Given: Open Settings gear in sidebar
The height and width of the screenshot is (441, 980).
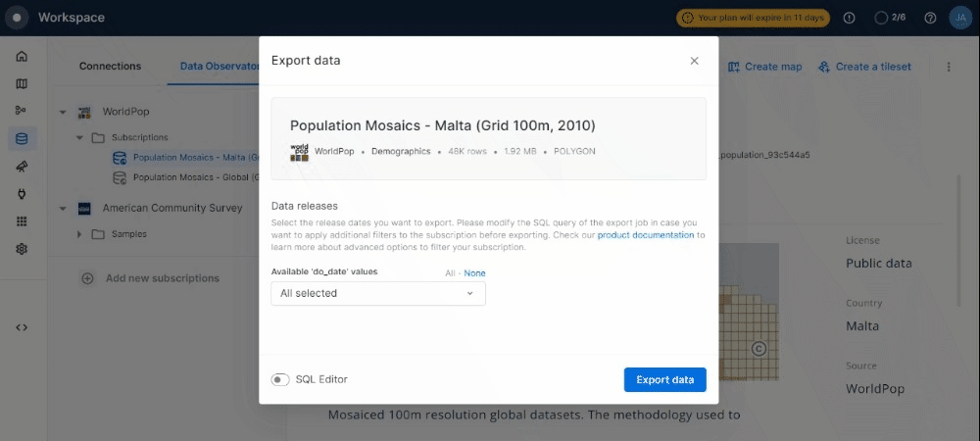Looking at the screenshot, I should (22, 249).
